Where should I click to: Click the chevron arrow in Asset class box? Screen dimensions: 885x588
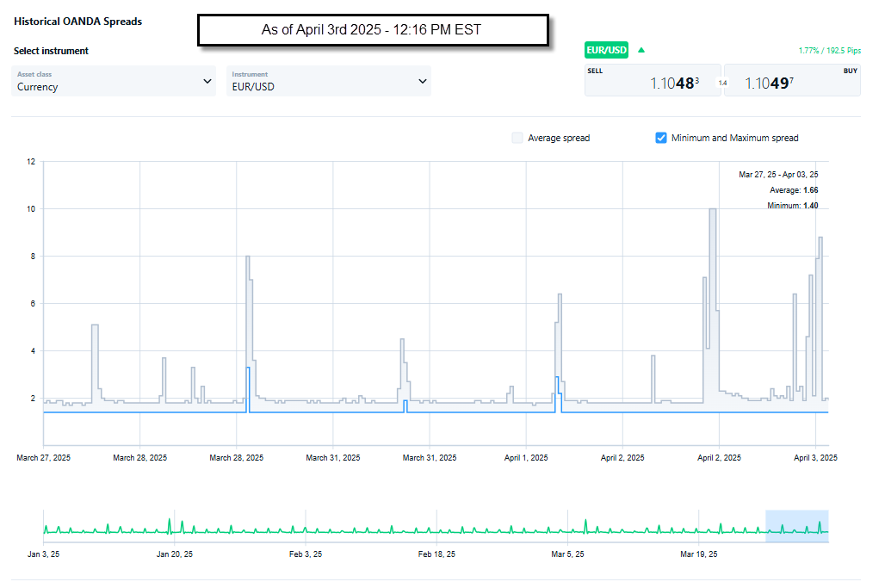pos(207,81)
